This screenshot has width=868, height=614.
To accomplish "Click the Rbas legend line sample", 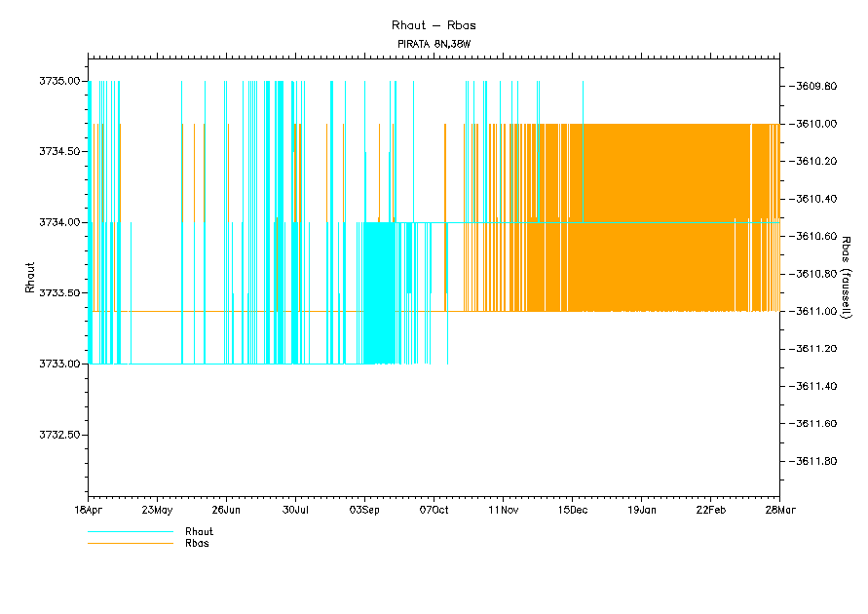I will click(x=130, y=543).
